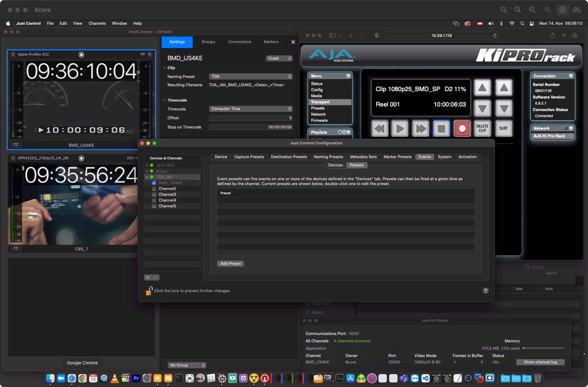Toggle the C button on APR422SQ viewer

pyautogui.click(x=13, y=158)
